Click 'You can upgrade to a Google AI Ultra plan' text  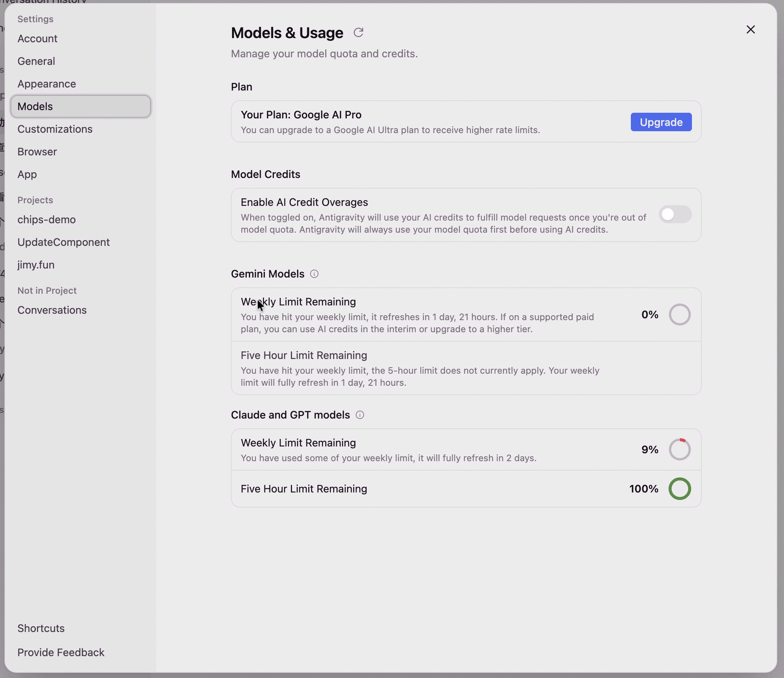390,130
